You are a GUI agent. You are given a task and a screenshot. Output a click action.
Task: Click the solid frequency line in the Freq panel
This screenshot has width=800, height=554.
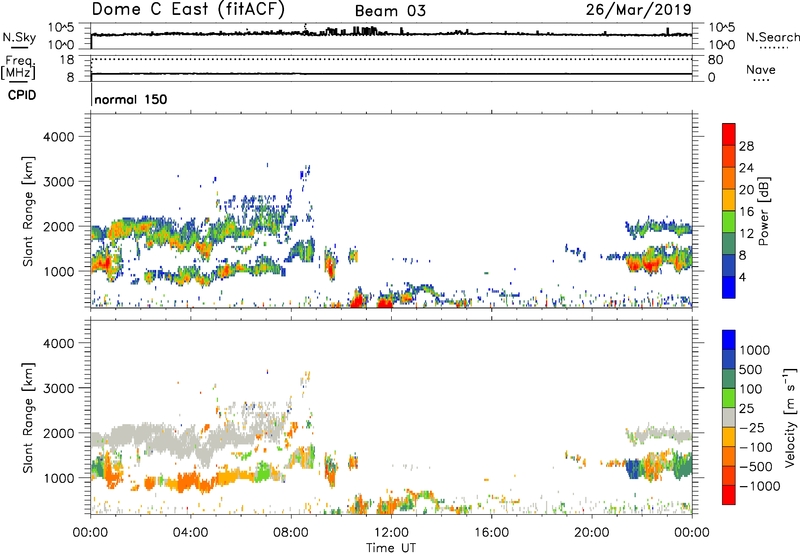391,74
